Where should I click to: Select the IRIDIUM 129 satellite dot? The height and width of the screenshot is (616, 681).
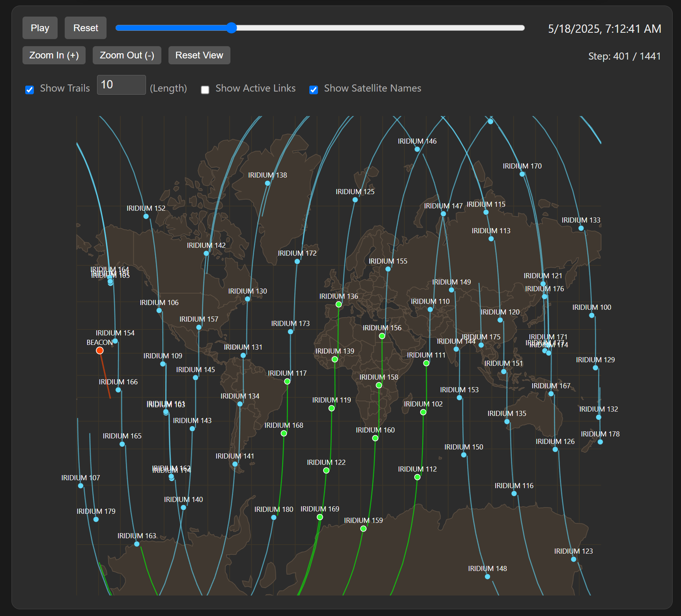595,368
